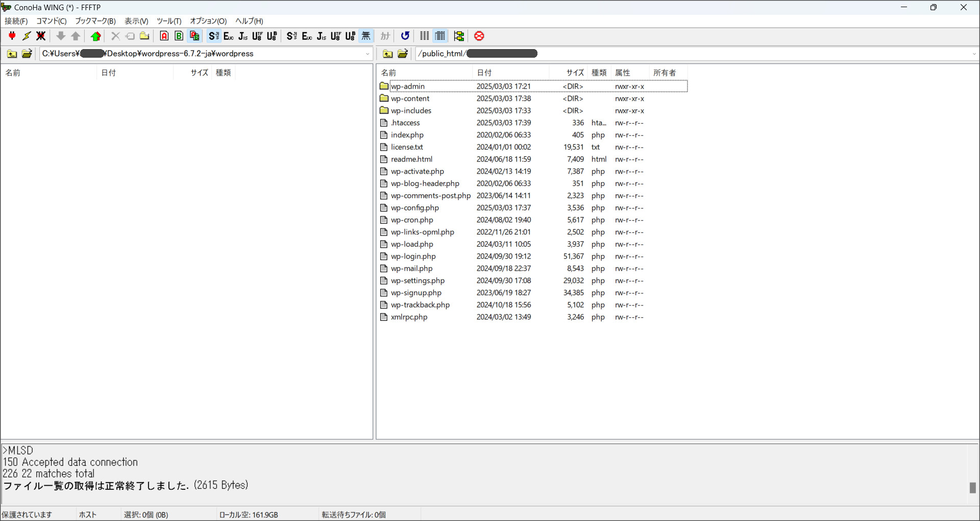Sort remote list by 名前 column
980x521 pixels.
click(425, 73)
